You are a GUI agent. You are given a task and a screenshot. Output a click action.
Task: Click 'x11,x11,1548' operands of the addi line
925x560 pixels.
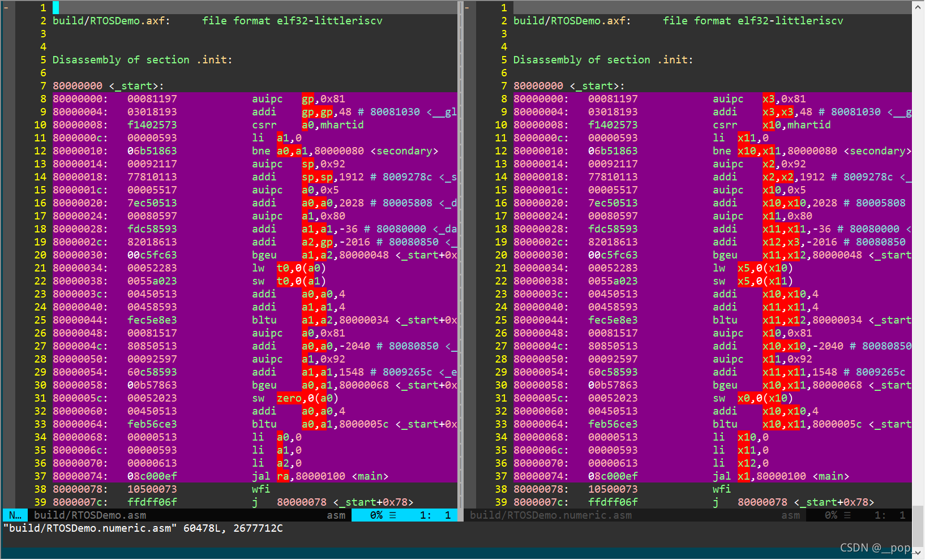(x=800, y=372)
